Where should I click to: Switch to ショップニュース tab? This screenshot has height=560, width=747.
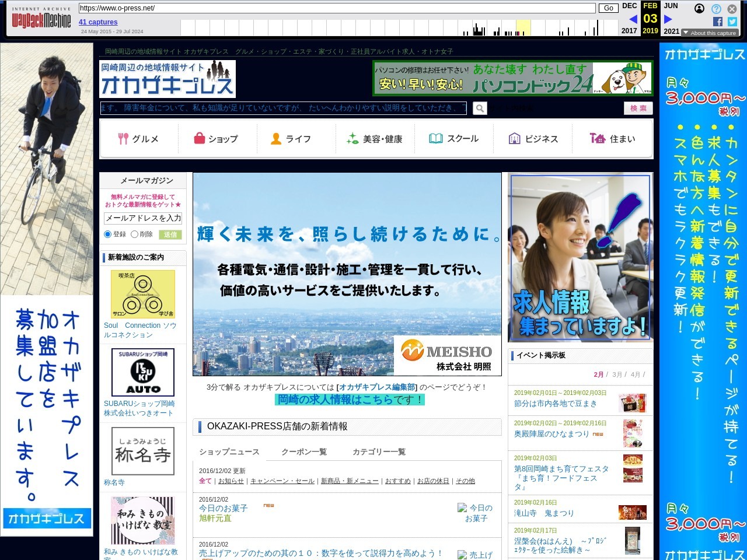point(229,452)
